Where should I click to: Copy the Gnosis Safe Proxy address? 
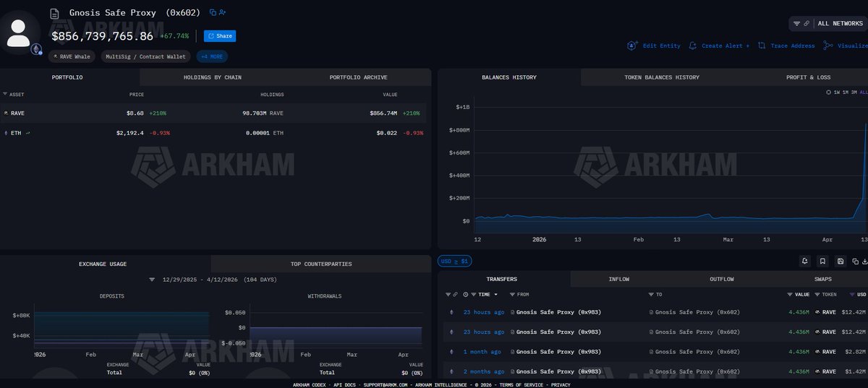click(213, 12)
